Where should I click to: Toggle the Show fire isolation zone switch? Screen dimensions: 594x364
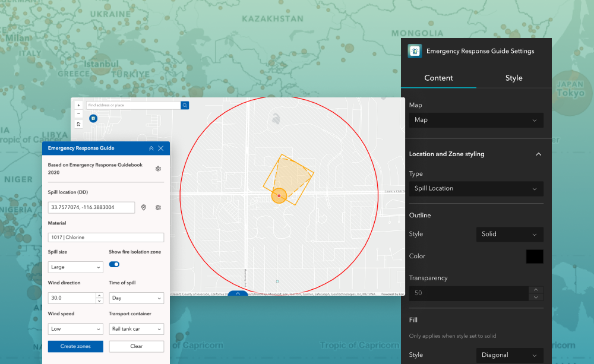point(114,264)
